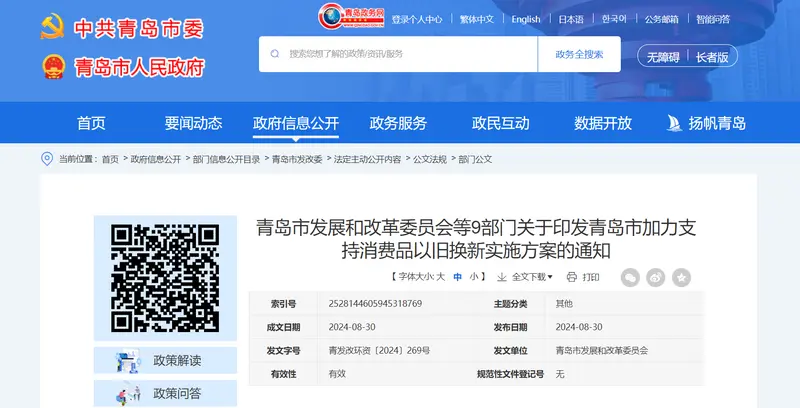Click the 政务全搜索 search button

(x=579, y=54)
